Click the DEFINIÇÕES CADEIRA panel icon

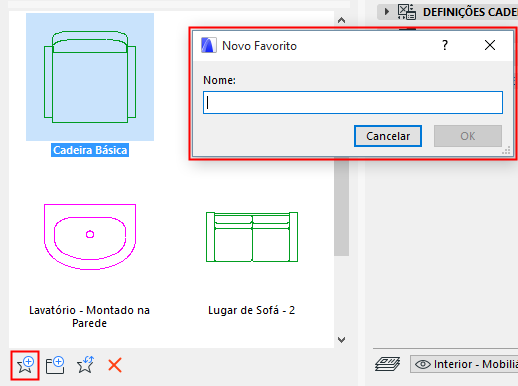(x=407, y=12)
